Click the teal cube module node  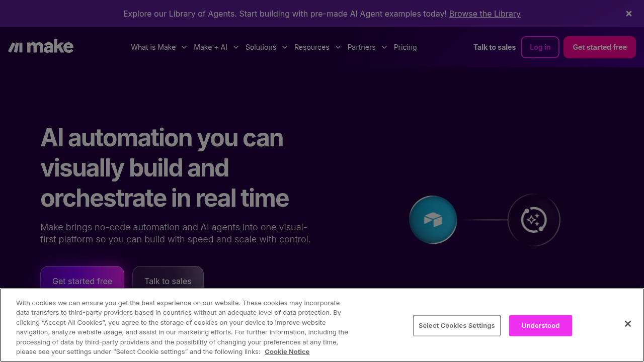click(x=433, y=220)
